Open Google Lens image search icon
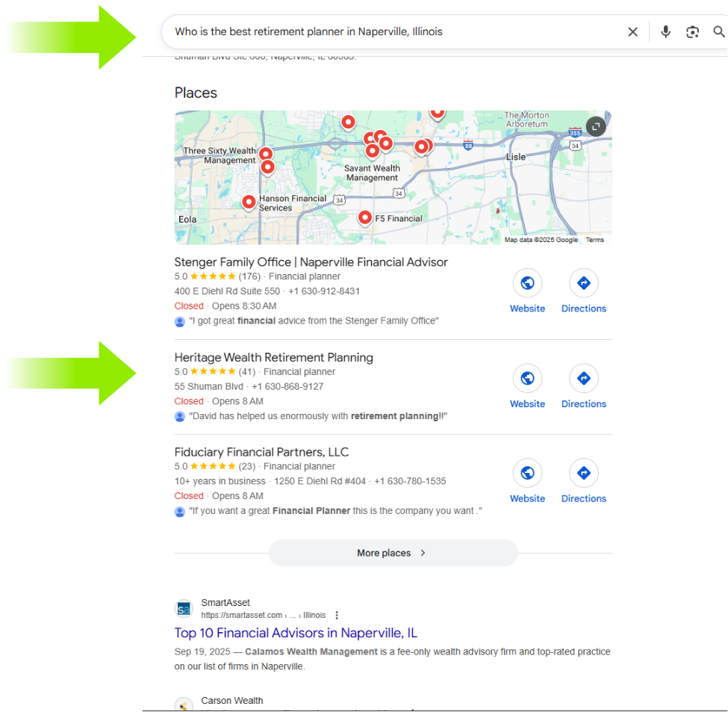The image size is (728, 712). tap(692, 32)
